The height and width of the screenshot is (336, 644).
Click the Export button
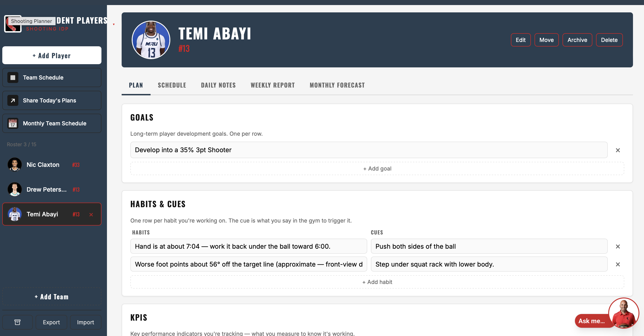click(51, 322)
